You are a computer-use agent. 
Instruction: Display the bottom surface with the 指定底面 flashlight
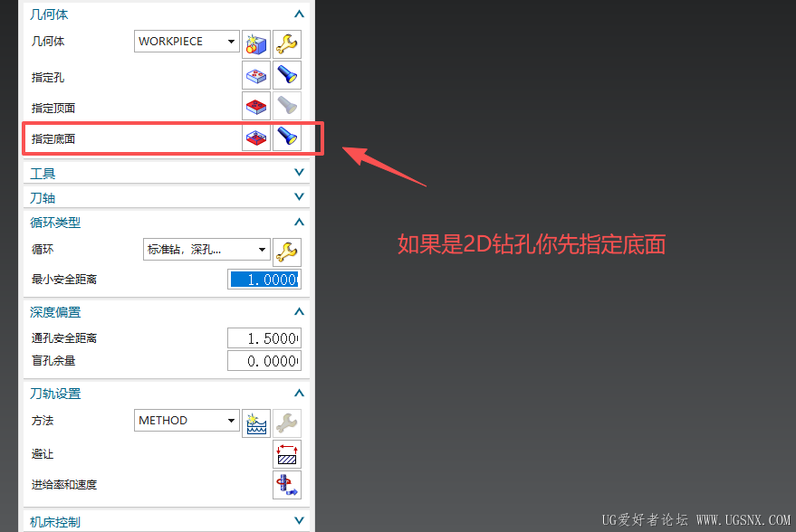[287, 137]
